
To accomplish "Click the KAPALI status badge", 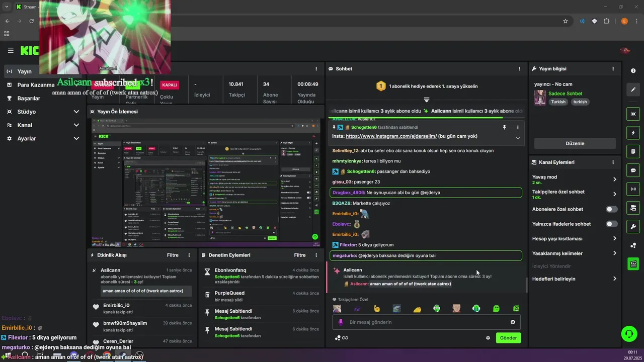I will point(170,85).
